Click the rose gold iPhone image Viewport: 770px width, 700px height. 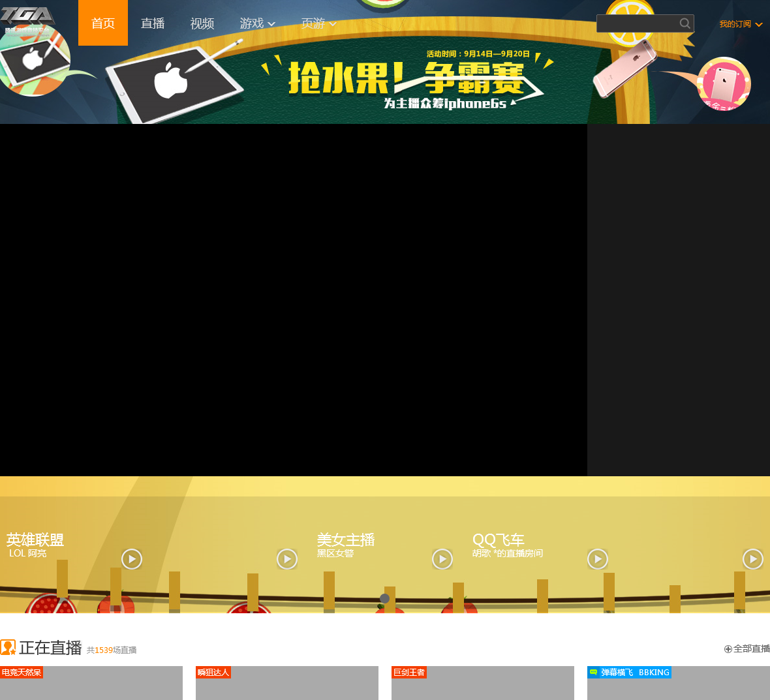click(624, 68)
